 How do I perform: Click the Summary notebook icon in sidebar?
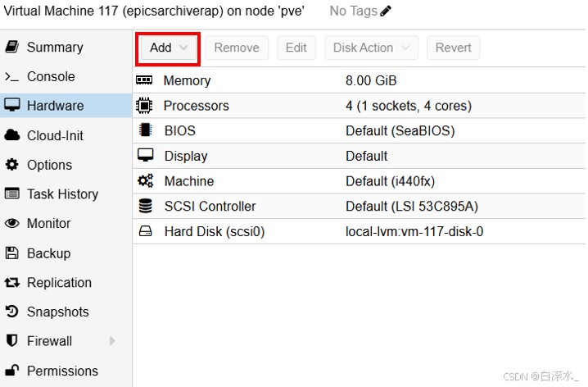point(12,47)
